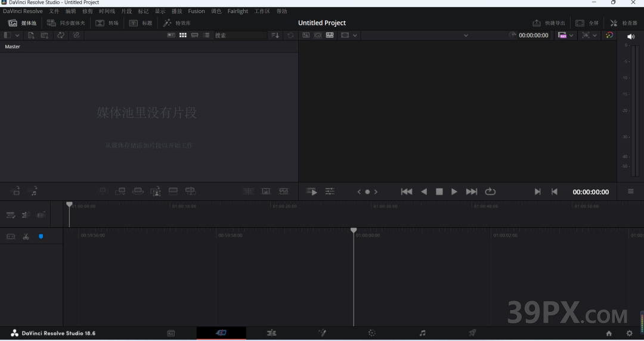Open the media pool sort order menu
Viewport: 644px width, 341px height.
click(275, 35)
